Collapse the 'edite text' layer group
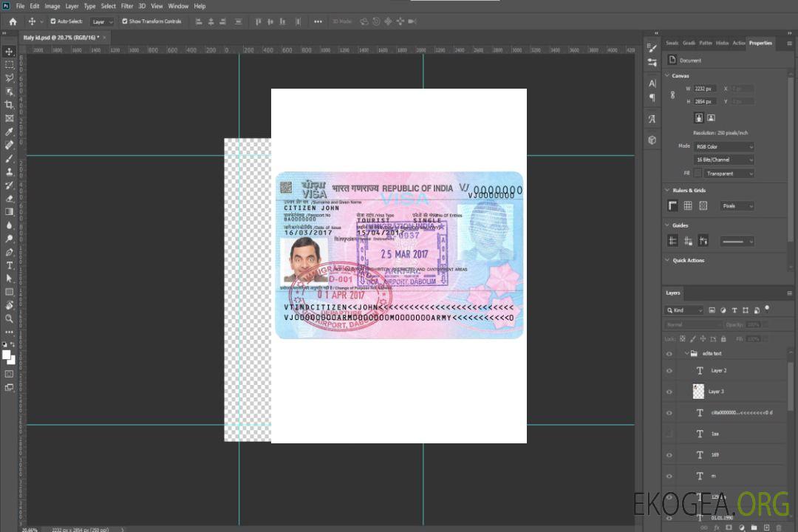798x532 pixels. coord(686,353)
